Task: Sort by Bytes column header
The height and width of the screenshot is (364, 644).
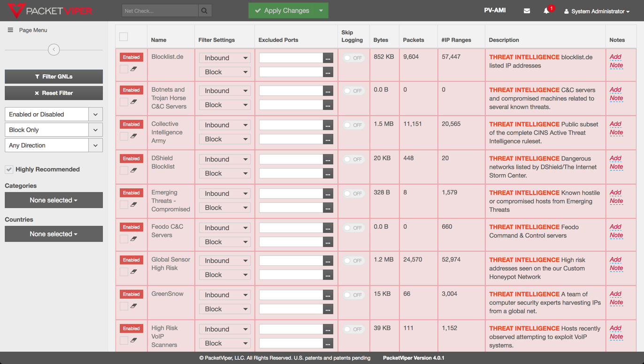Action: point(381,40)
